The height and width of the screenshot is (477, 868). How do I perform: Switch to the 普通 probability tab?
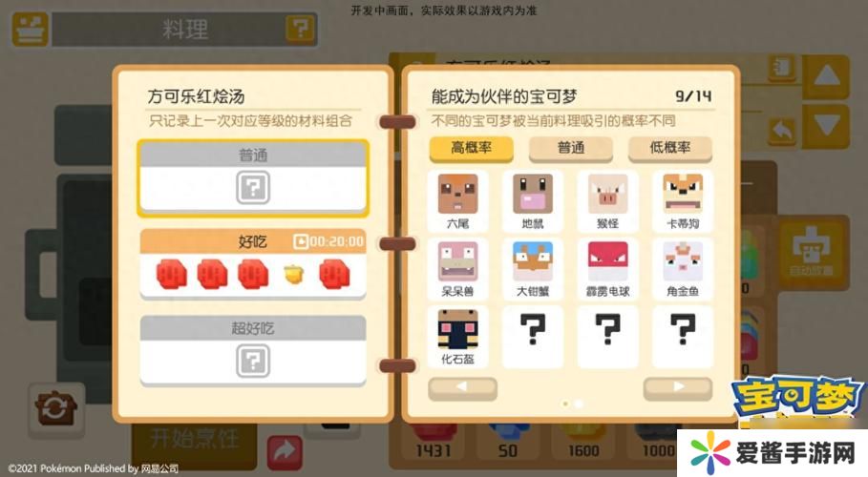coord(571,148)
